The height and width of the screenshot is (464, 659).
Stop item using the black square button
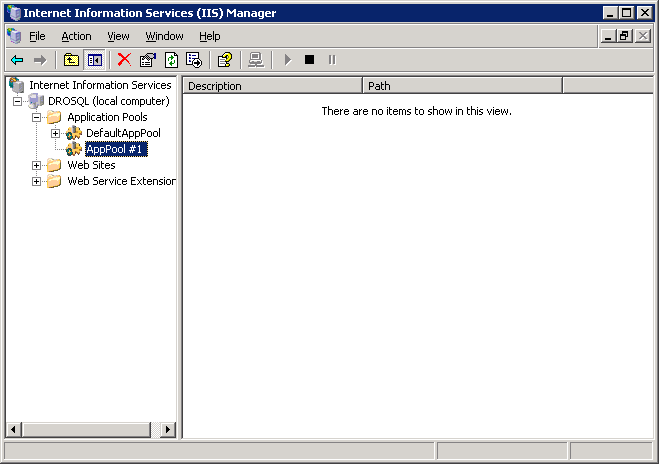309,60
